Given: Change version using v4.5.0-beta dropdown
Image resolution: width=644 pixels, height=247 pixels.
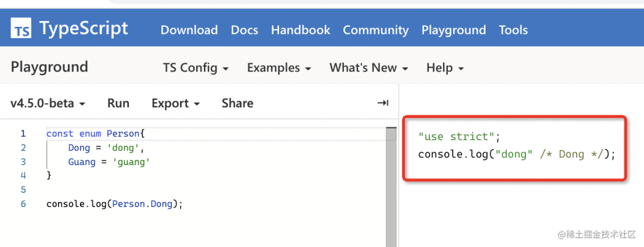Looking at the screenshot, I should (48, 103).
